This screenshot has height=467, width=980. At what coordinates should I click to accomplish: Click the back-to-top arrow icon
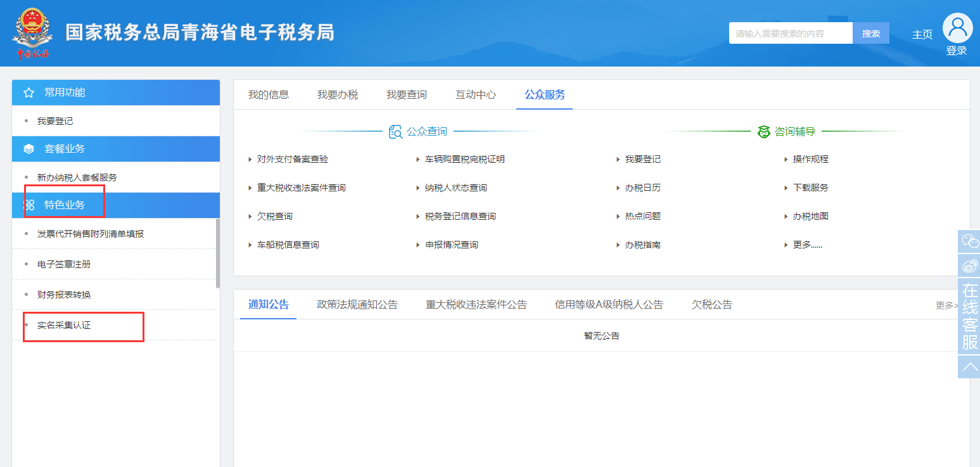click(x=969, y=367)
